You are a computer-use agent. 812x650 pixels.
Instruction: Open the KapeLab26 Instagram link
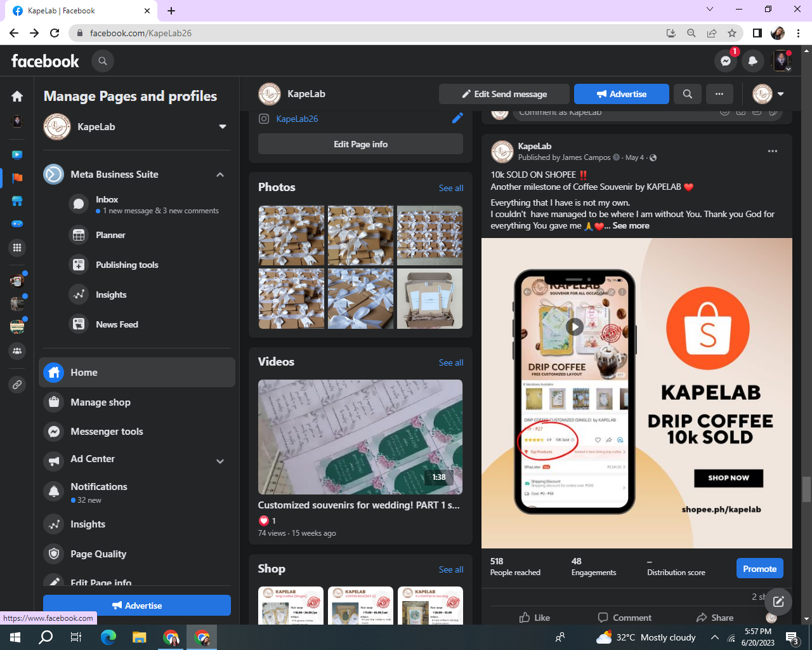point(297,119)
